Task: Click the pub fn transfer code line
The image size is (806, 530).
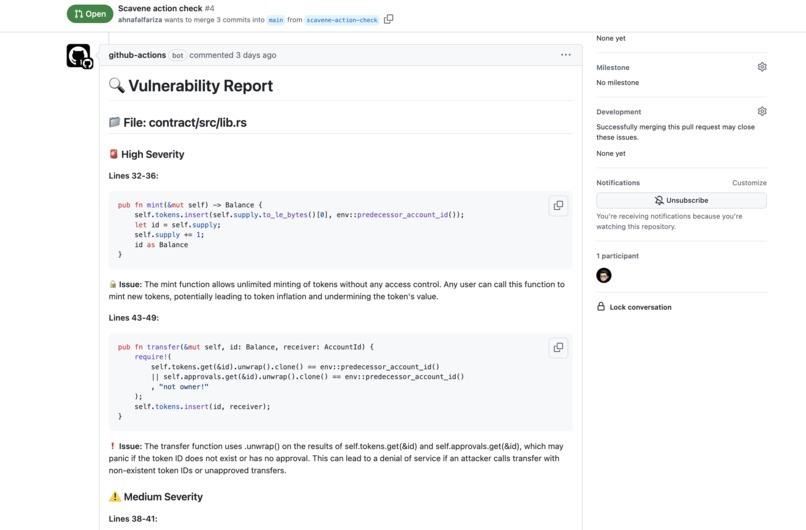Action: 246,347
